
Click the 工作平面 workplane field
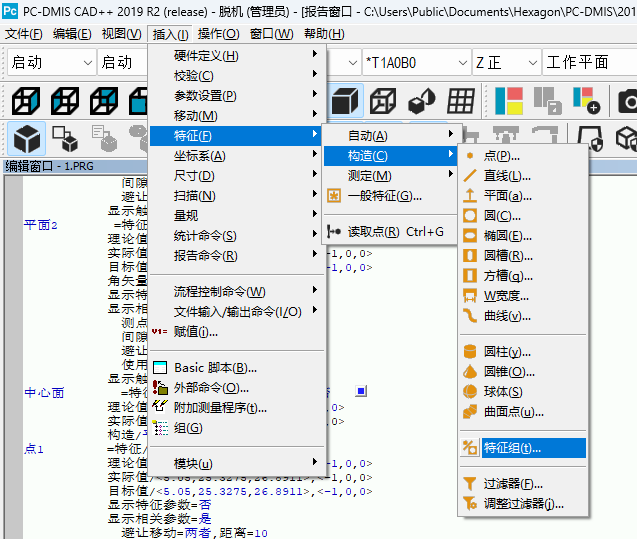(x=588, y=62)
